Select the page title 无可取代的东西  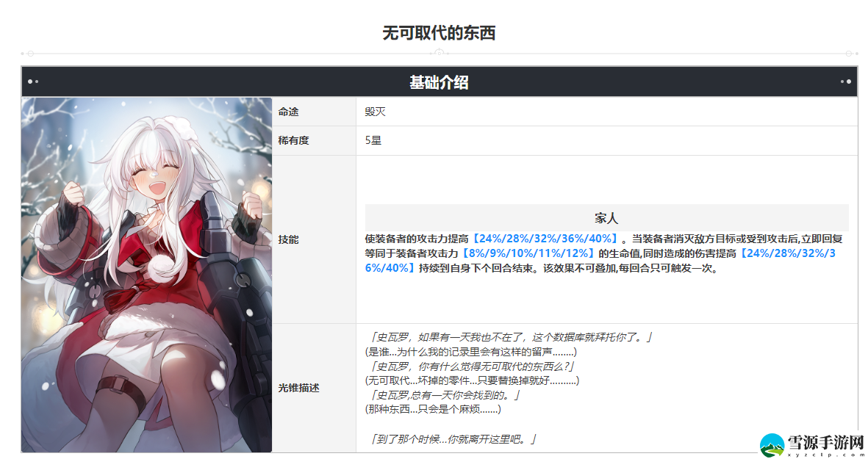[x=439, y=33]
